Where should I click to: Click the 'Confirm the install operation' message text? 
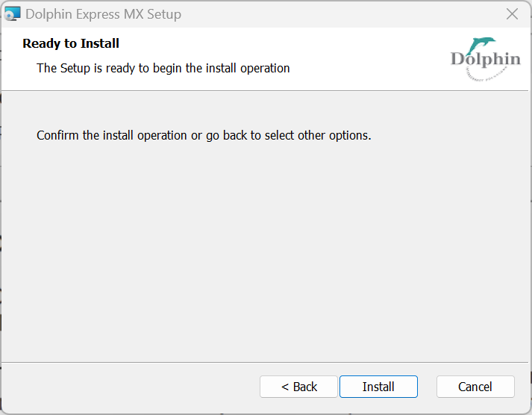point(204,135)
